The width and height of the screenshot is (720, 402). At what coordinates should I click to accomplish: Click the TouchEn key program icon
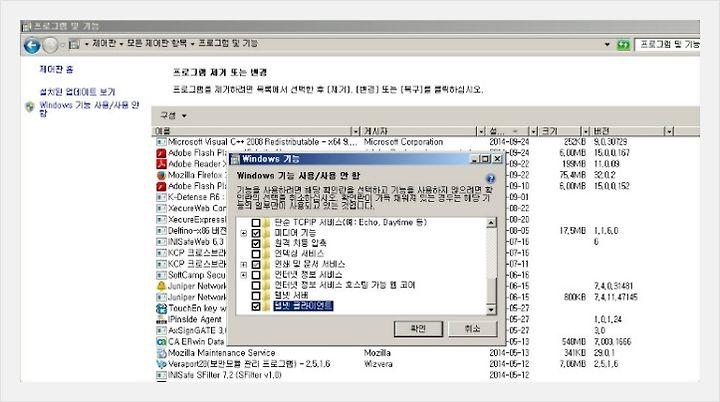click(x=161, y=308)
